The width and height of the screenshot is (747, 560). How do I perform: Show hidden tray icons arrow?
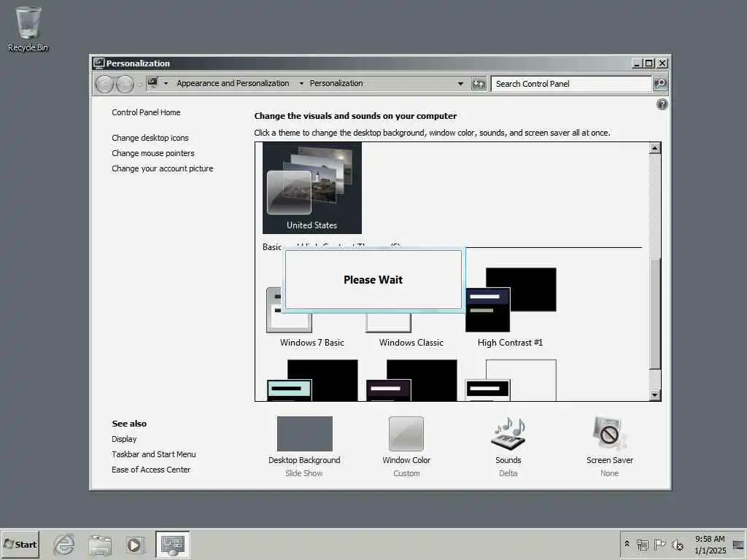coord(627,543)
